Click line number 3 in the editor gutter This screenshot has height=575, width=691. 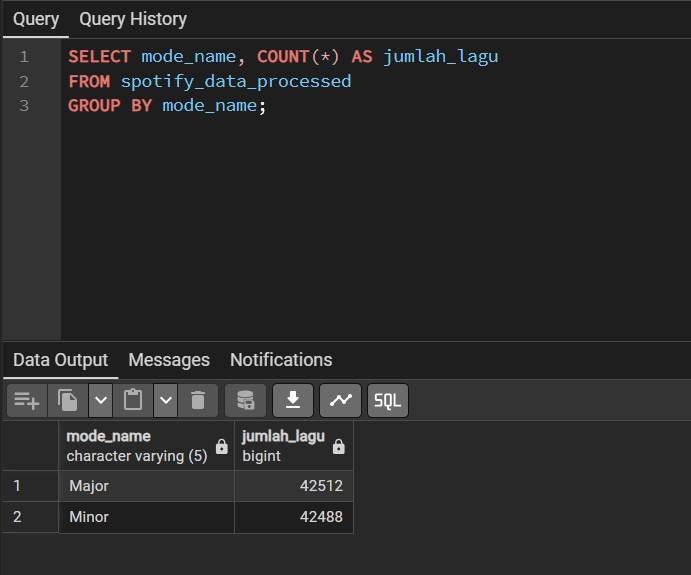[x=24, y=106]
